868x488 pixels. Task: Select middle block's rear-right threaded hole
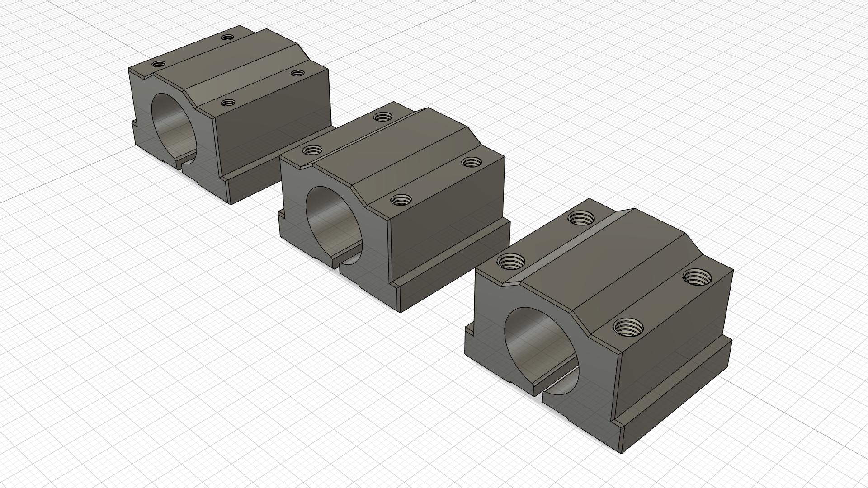[472, 162]
